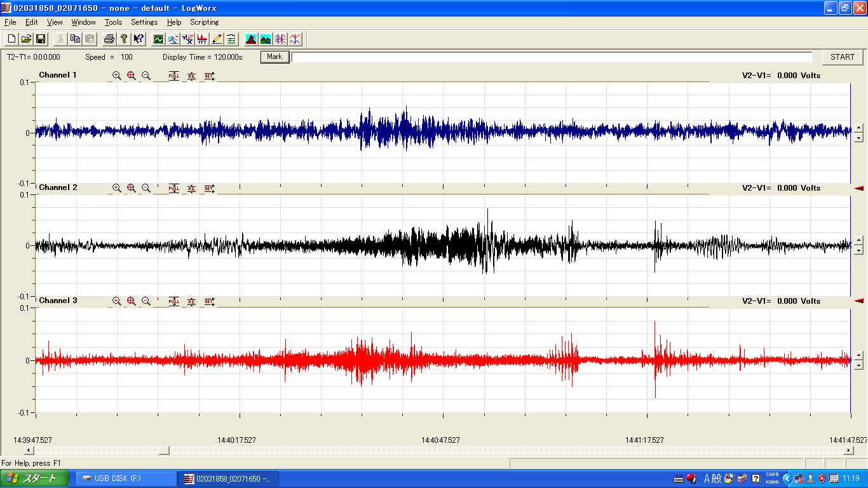Click Channel 2 offset down arrow
This screenshot has height=488, width=868.
[858, 250]
